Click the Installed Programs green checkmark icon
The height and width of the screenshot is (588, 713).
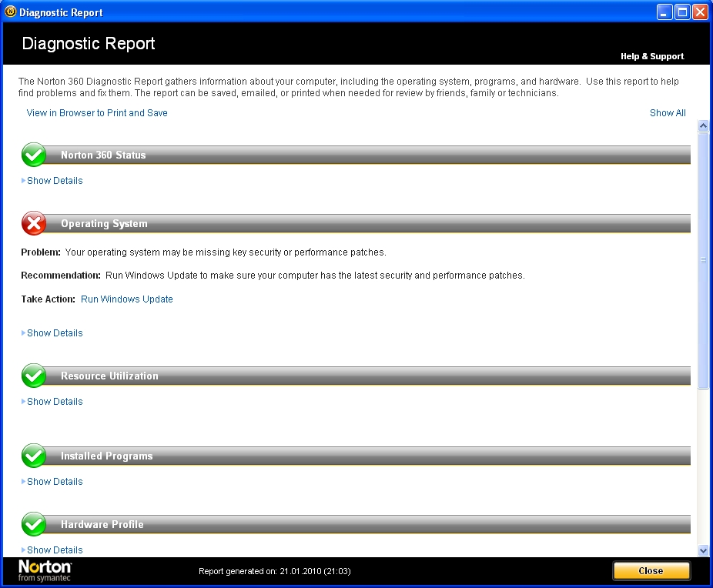click(34, 456)
